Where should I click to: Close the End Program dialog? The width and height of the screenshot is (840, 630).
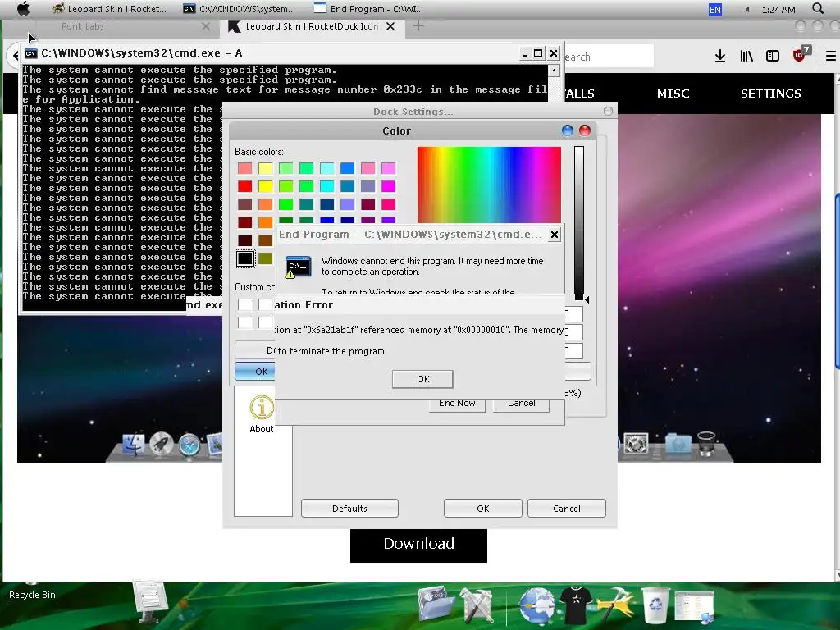pos(555,234)
